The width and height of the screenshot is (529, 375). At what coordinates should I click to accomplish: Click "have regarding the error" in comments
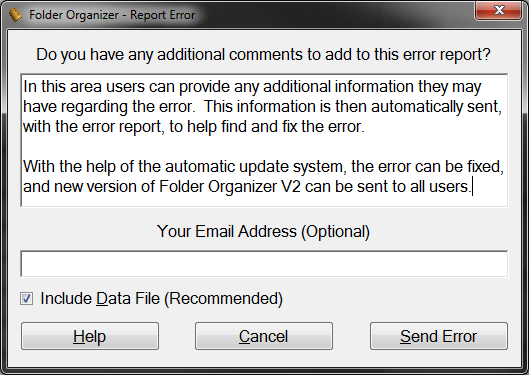tap(108, 107)
